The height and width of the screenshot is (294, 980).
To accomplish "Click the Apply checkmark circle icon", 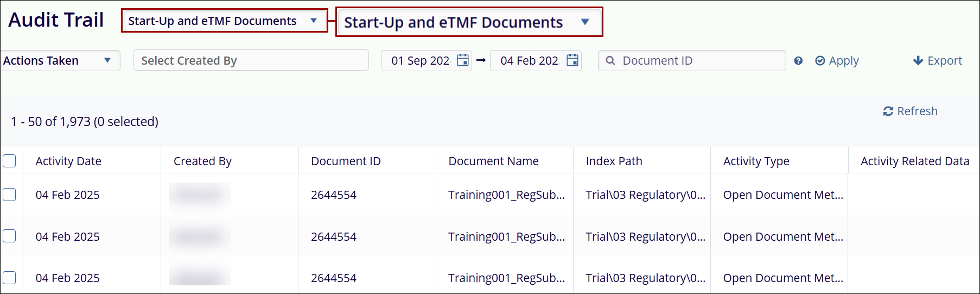I will (820, 61).
